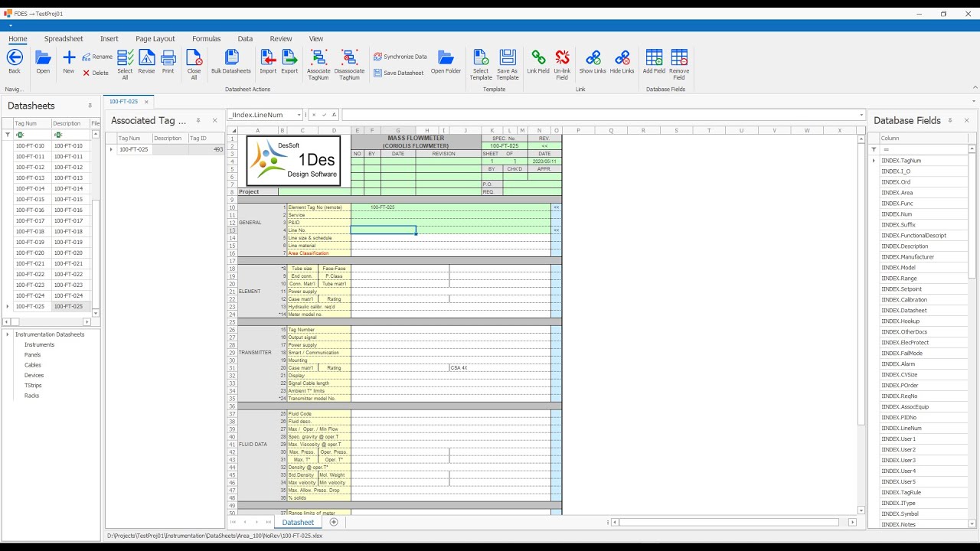The width and height of the screenshot is (980, 551).
Task: Close the 100-FT-025 document tab
Action: click(146, 101)
